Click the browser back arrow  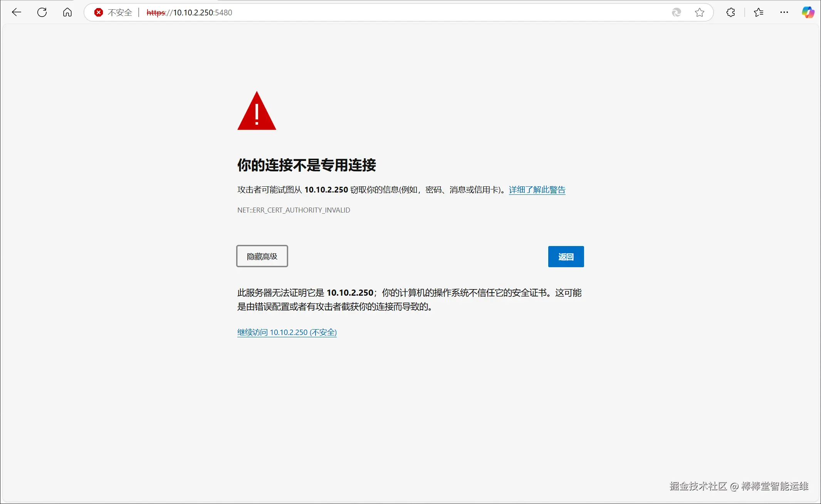point(17,12)
